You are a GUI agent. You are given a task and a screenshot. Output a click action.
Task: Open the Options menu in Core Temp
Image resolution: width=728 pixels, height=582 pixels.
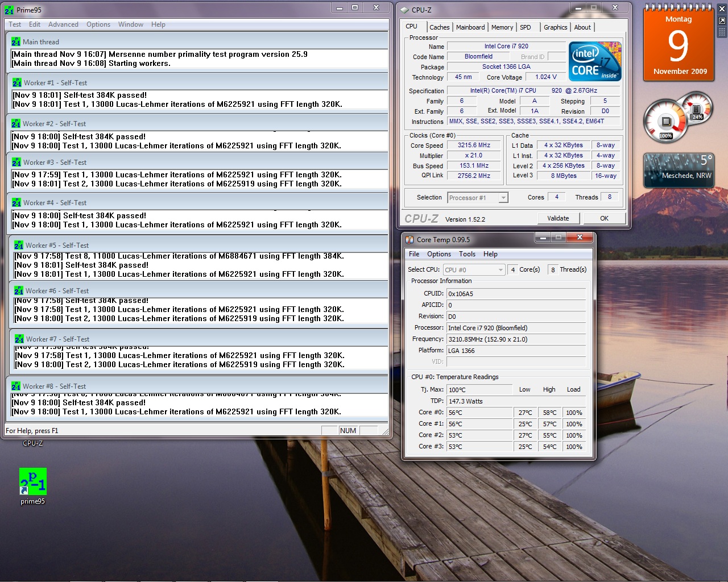tap(439, 254)
